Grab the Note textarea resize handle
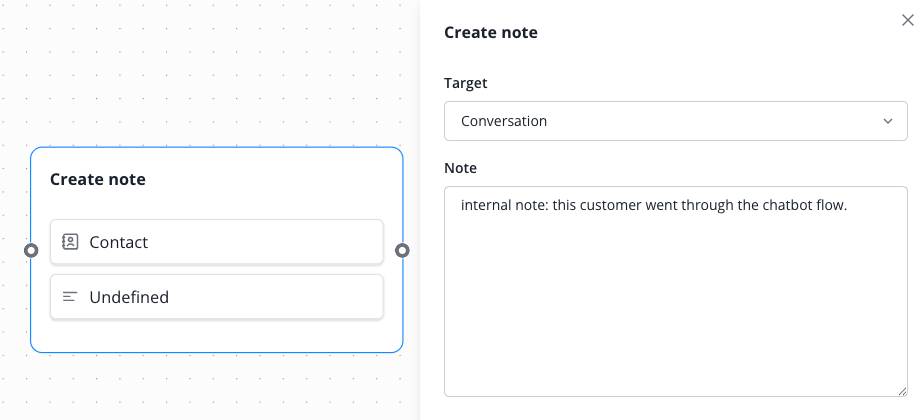922x420 pixels. [x=902, y=391]
